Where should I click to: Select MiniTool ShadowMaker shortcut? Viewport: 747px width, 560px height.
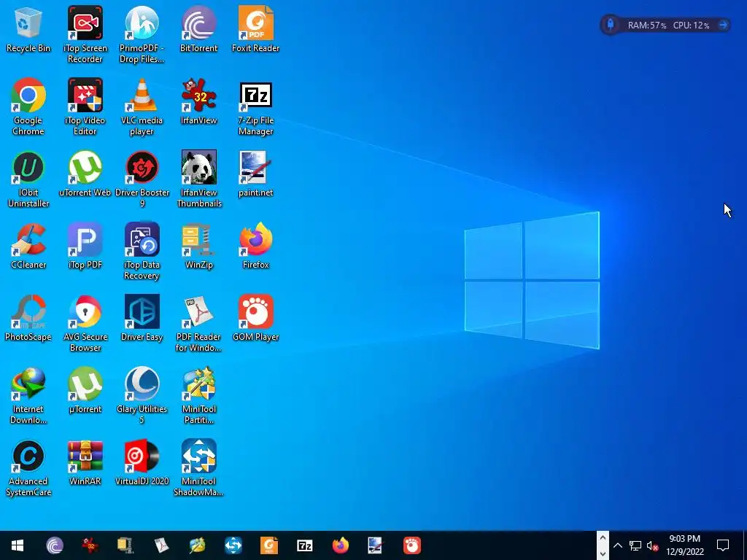[198, 468]
